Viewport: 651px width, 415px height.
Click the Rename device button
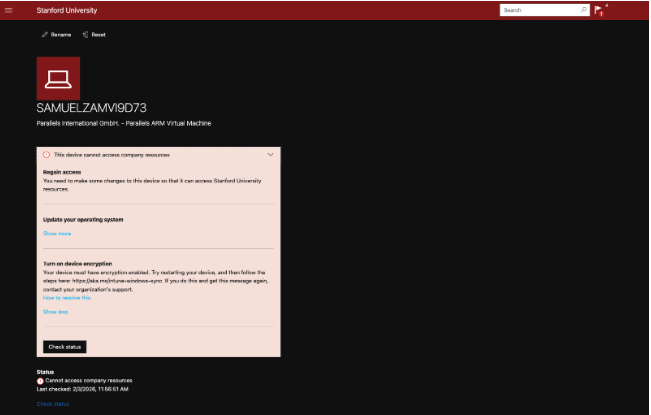click(x=56, y=35)
